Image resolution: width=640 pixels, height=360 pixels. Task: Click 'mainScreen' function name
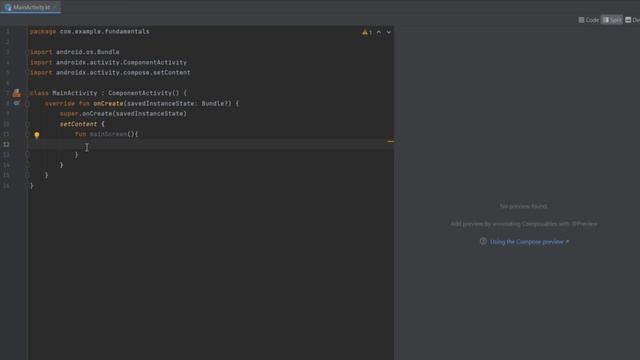108,134
